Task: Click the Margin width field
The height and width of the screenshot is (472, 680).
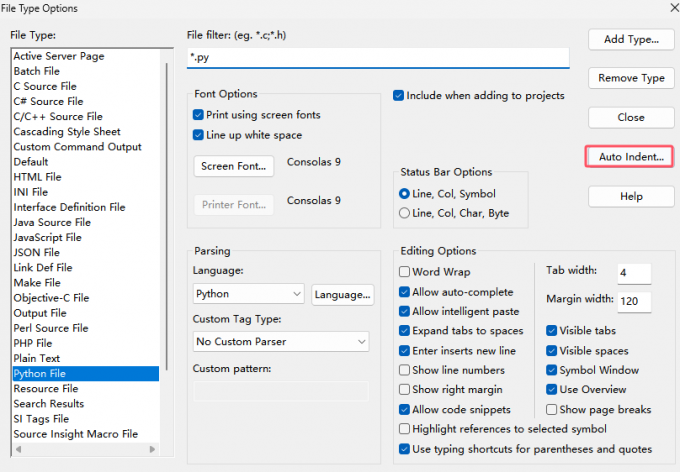Action: coord(634,301)
